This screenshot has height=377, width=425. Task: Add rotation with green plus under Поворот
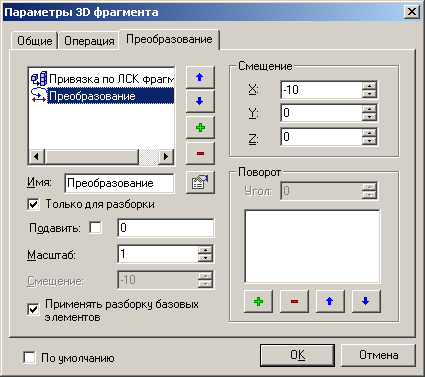coord(258,301)
